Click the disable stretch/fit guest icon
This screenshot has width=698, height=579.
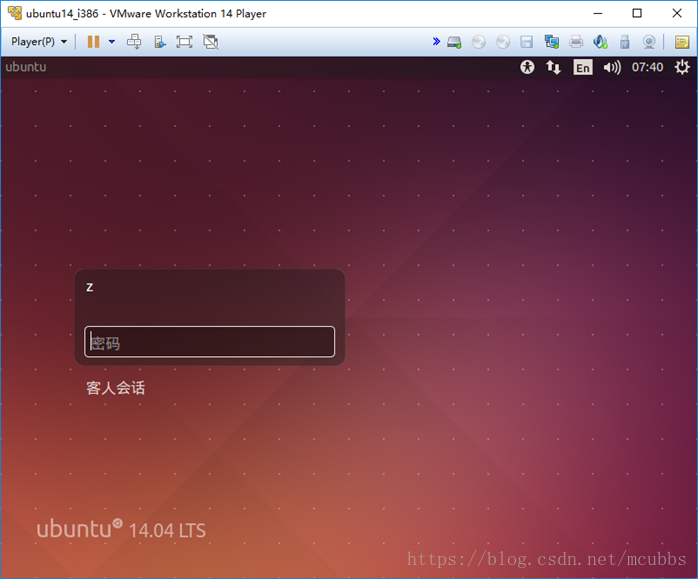coord(211,42)
